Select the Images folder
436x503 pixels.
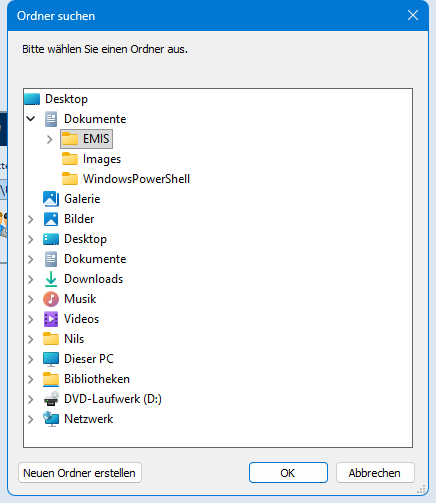click(x=91, y=159)
